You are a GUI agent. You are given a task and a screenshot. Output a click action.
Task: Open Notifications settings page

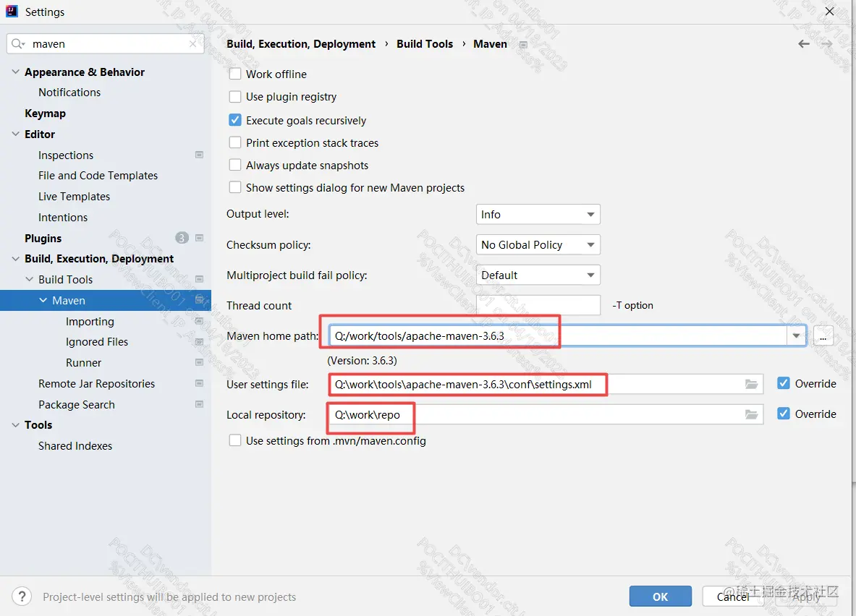click(69, 93)
